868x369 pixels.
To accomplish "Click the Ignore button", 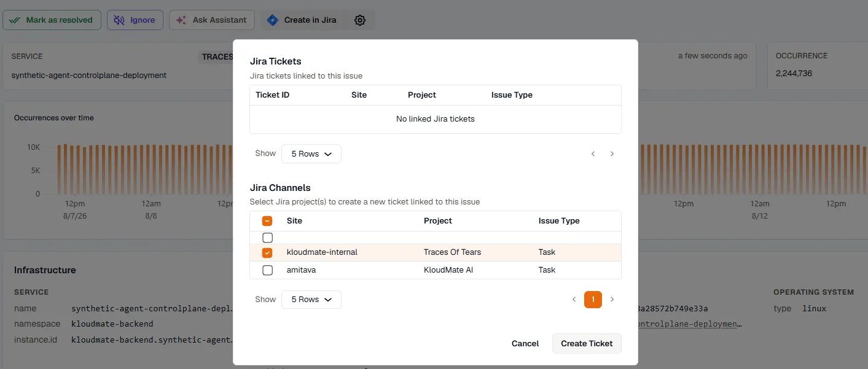I will pyautogui.click(x=135, y=20).
